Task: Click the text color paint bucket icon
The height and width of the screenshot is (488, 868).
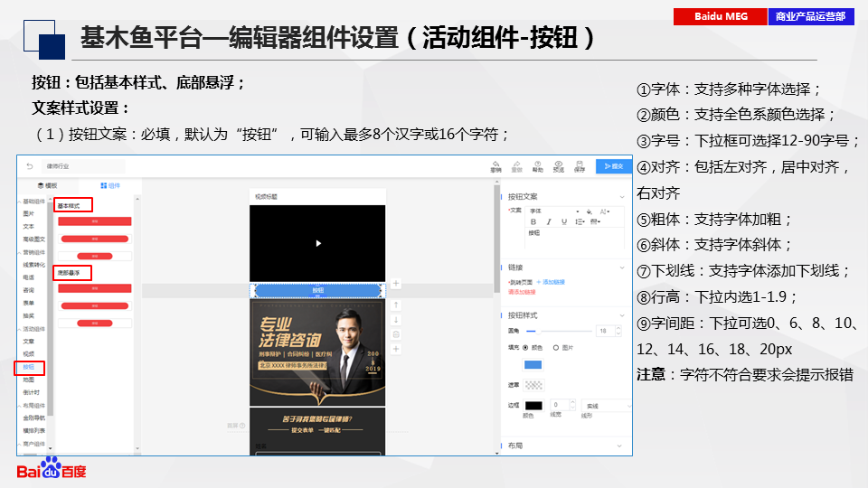Action: [x=589, y=211]
